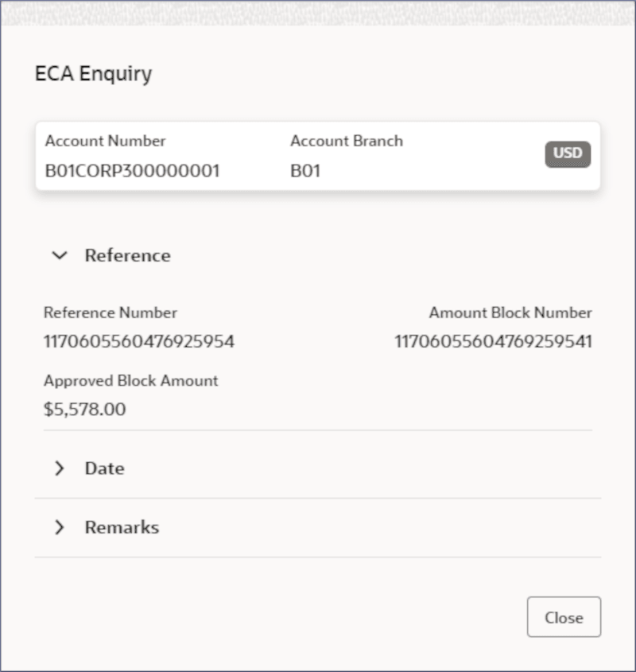This screenshot has height=672, width=636.
Task: Click the Amount Block Number label
Action: click(510, 313)
